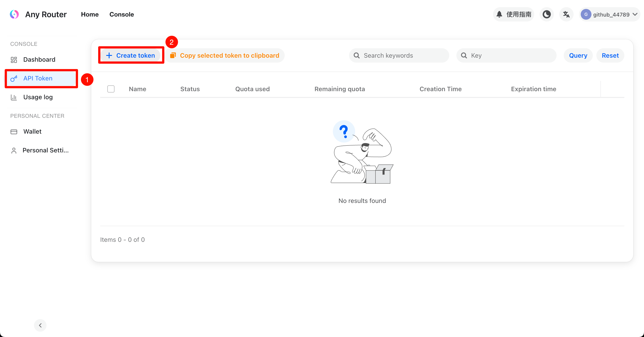Open the github_44789 account dropdown

pyautogui.click(x=609, y=14)
